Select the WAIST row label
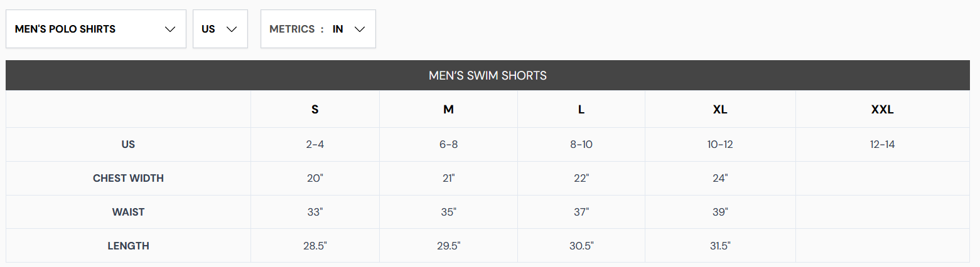Viewport: 980px width, 267px height. (128, 212)
